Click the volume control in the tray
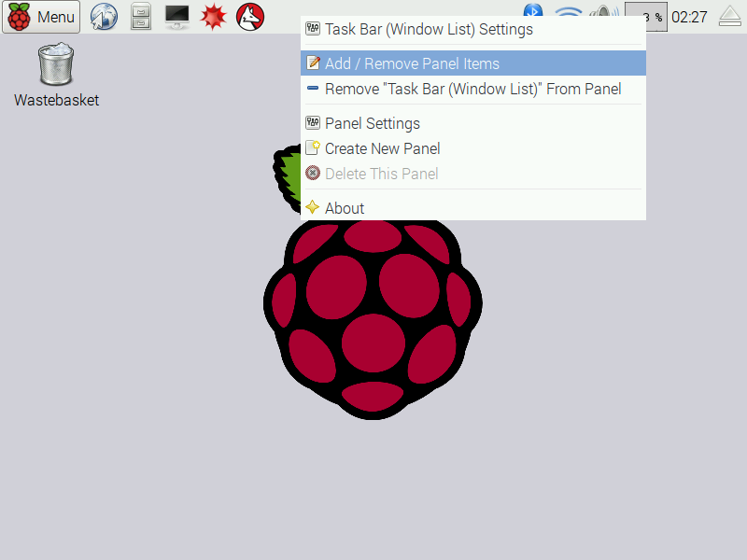 coord(605,12)
